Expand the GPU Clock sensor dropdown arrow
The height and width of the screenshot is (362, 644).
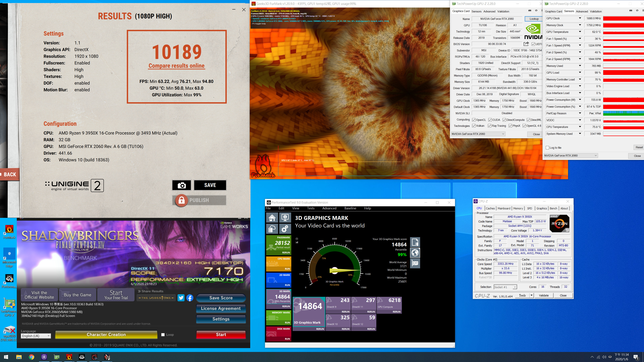[x=580, y=18]
